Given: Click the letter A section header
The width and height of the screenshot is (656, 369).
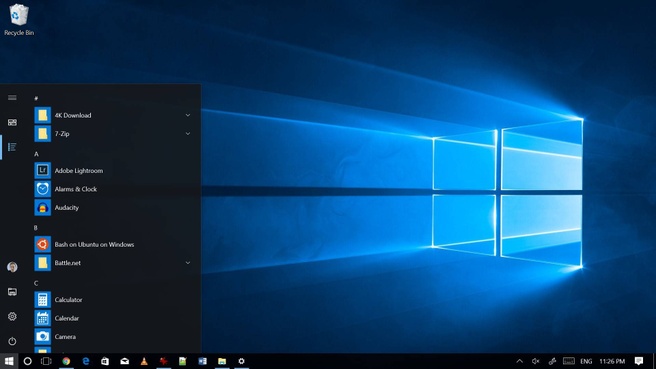Looking at the screenshot, I should 36,154.
